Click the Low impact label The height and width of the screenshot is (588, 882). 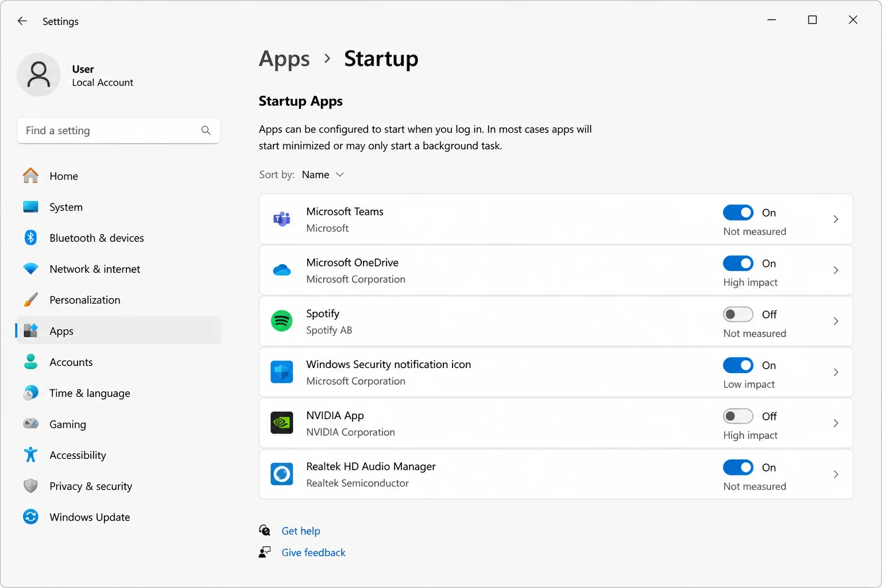[x=749, y=384]
